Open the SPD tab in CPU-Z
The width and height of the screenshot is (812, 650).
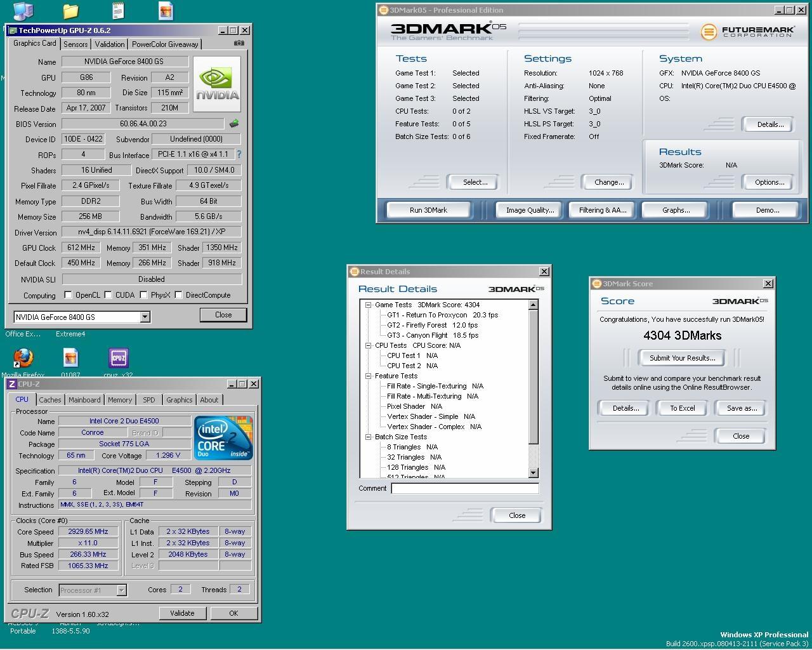pyautogui.click(x=149, y=400)
